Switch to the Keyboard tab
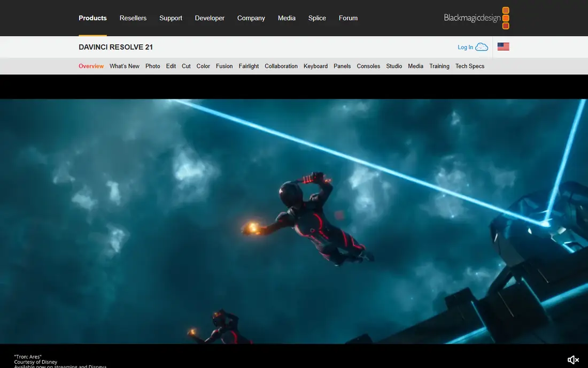588x368 pixels. click(x=316, y=66)
